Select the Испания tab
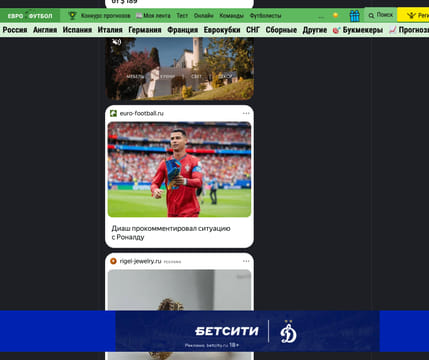 click(77, 30)
